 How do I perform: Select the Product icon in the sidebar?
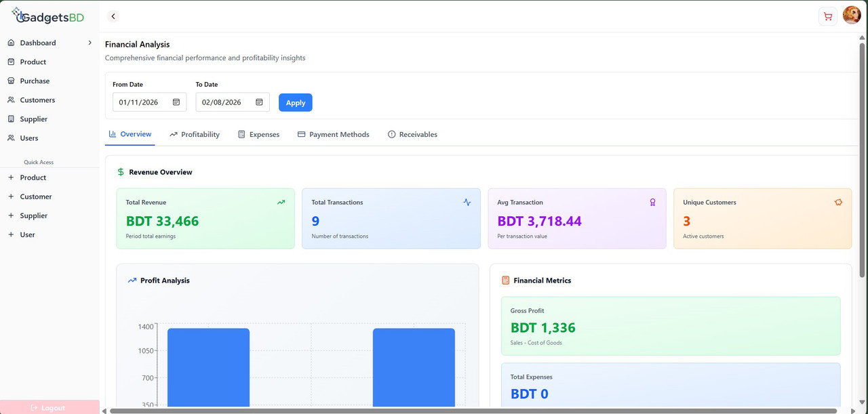(x=11, y=62)
